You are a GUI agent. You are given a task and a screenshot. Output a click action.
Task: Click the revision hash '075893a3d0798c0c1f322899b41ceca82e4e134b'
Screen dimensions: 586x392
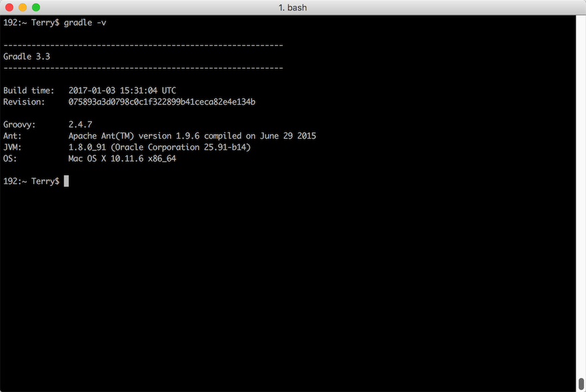tap(162, 101)
